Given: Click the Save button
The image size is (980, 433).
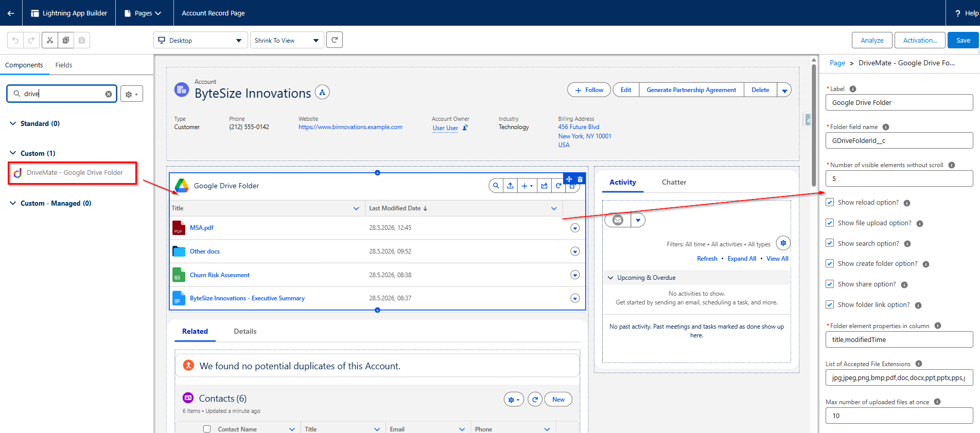Looking at the screenshot, I should point(963,40).
